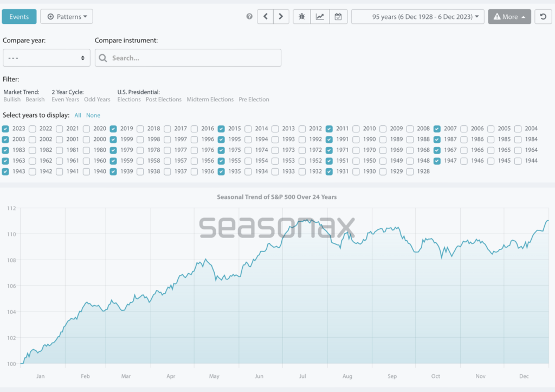Image resolution: width=555 pixels, height=392 pixels.
Task: Click the None link to deselect years
Action: pos(93,115)
